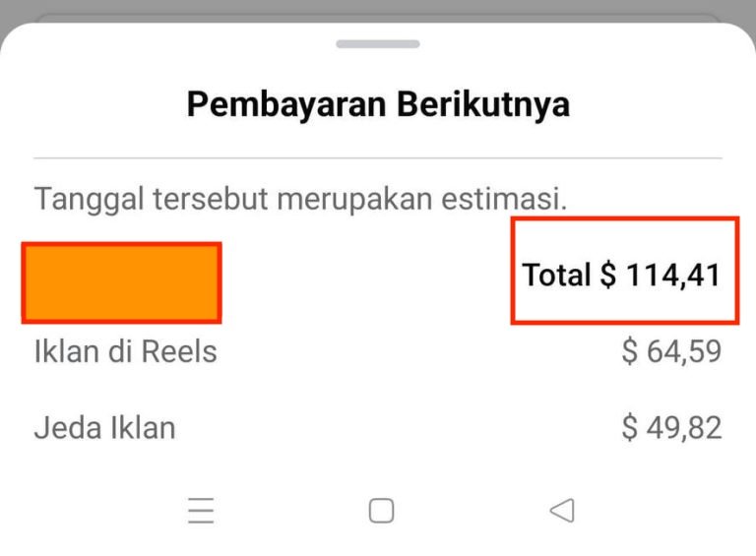Tap the triangle Back navigation icon
Image resolution: width=756 pixels, height=556 pixels.
coord(562,510)
